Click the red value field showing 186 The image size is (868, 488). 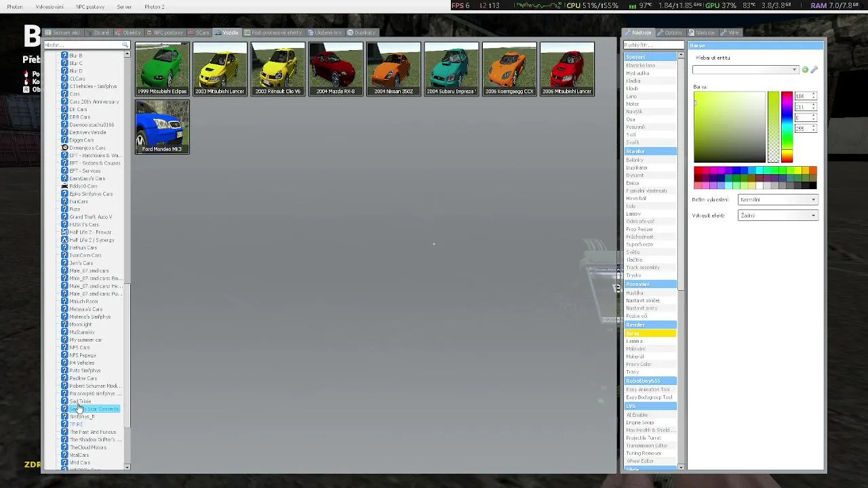(x=804, y=96)
